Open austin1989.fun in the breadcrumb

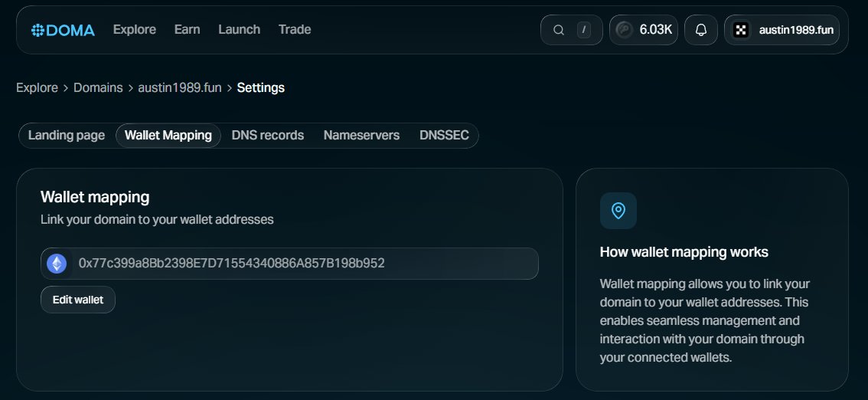(x=180, y=87)
